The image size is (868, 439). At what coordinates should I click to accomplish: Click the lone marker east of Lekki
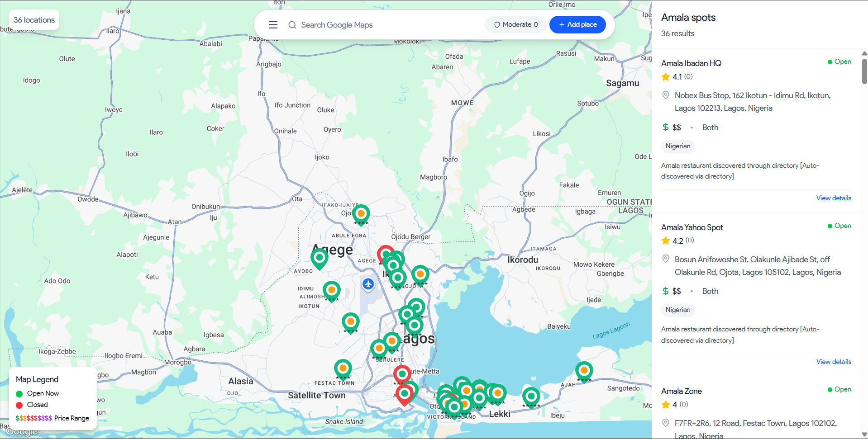pyautogui.click(x=531, y=397)
